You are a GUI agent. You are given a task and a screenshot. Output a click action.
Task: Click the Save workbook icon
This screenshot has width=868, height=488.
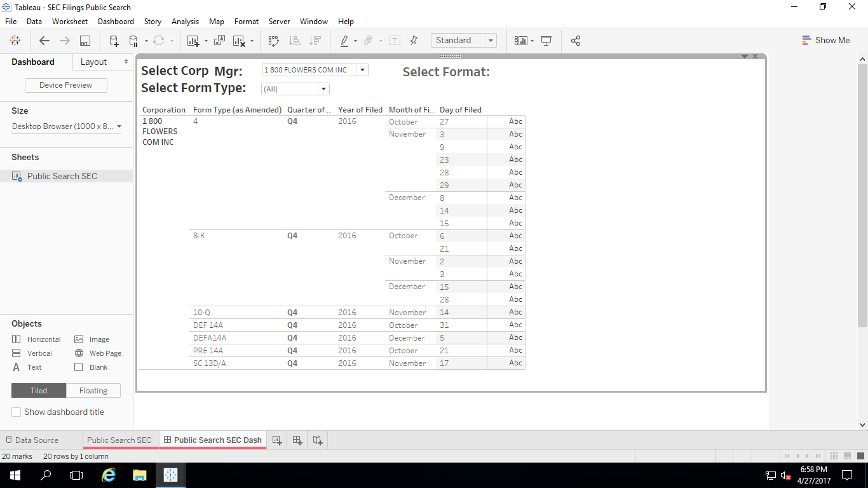point(85,41)
